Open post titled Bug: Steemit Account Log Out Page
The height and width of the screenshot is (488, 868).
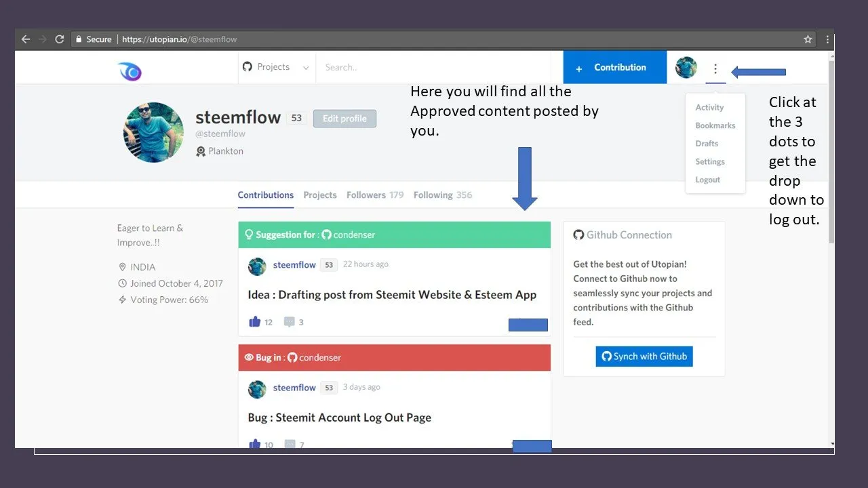[340, 418]
